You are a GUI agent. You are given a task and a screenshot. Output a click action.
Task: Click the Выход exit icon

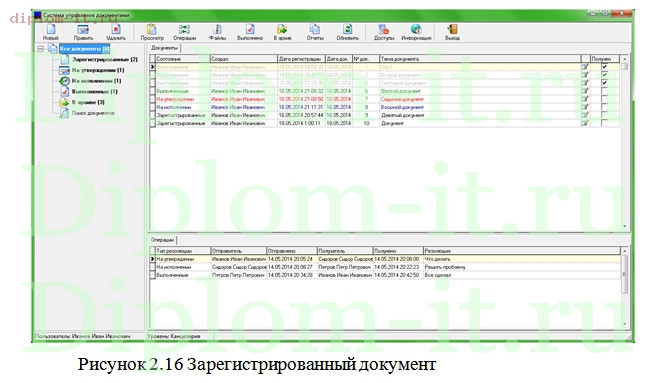tap(452, 32)
